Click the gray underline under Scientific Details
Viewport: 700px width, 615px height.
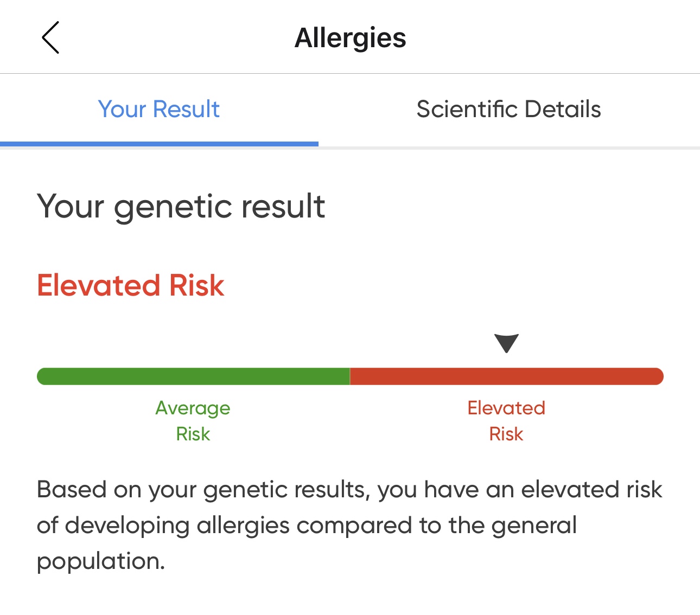pos(508,148)
